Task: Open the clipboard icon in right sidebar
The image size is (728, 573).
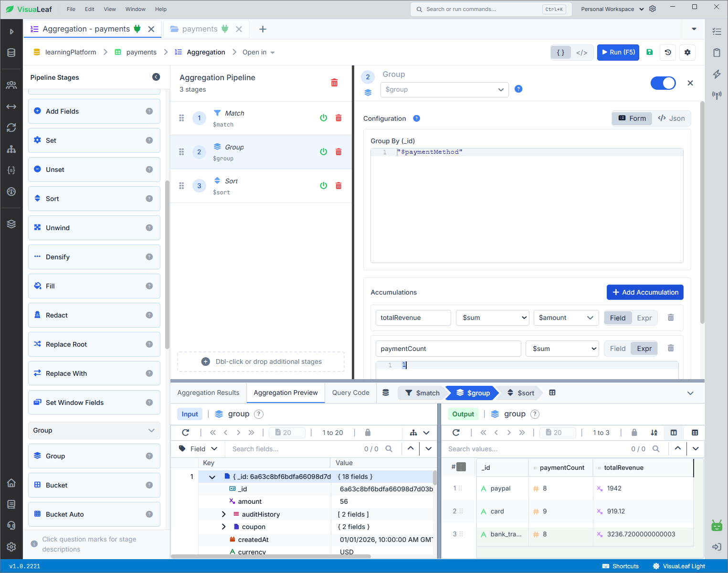Action: pyautogui.click(x=717, y=53)
